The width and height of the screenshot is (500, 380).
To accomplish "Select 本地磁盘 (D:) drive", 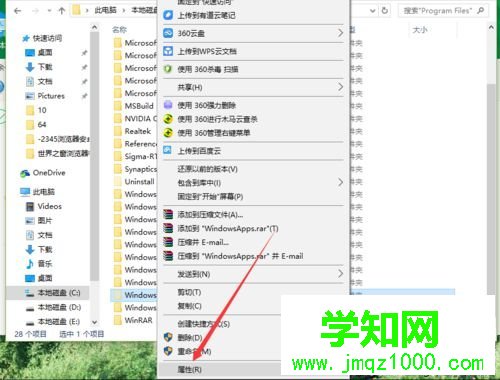I will coord(59,307).
